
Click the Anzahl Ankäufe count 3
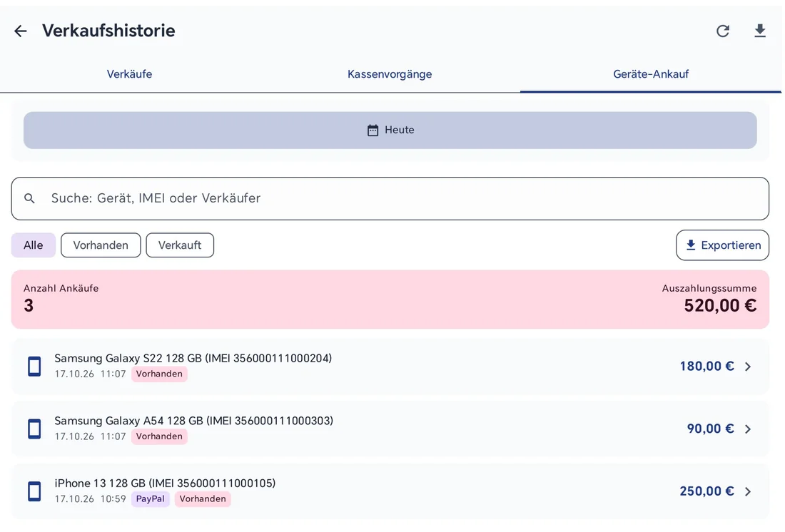(x=29, y=305)
